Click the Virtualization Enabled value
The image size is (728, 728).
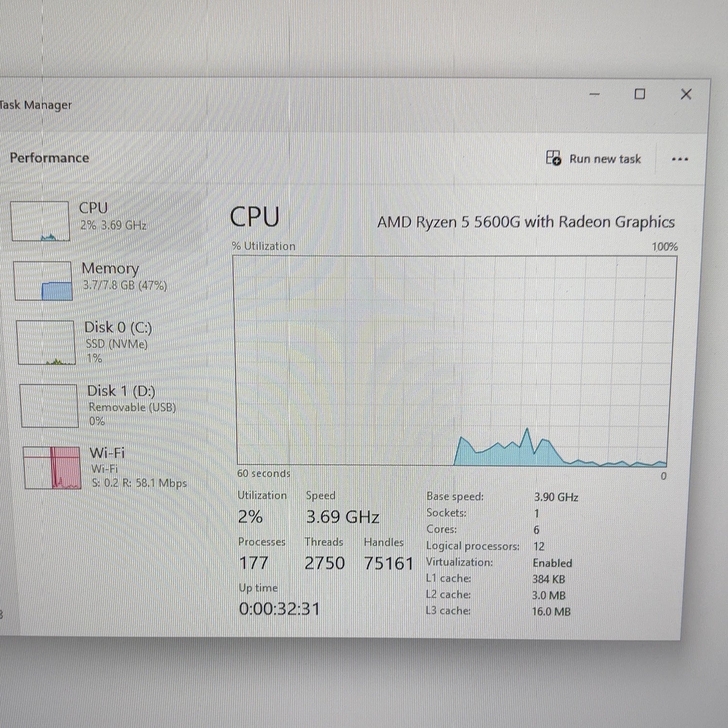click(x=552, y=563)
